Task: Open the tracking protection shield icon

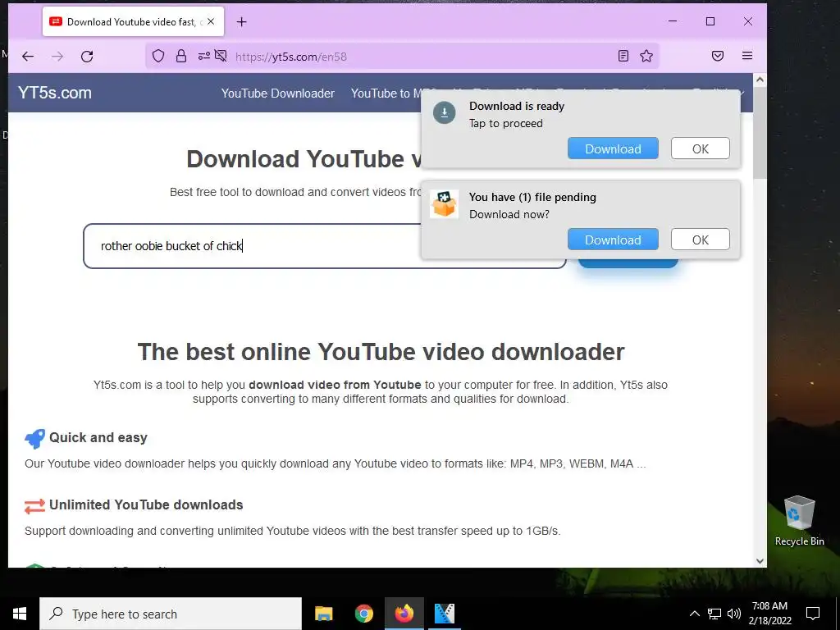Action: tap(158, 56)
